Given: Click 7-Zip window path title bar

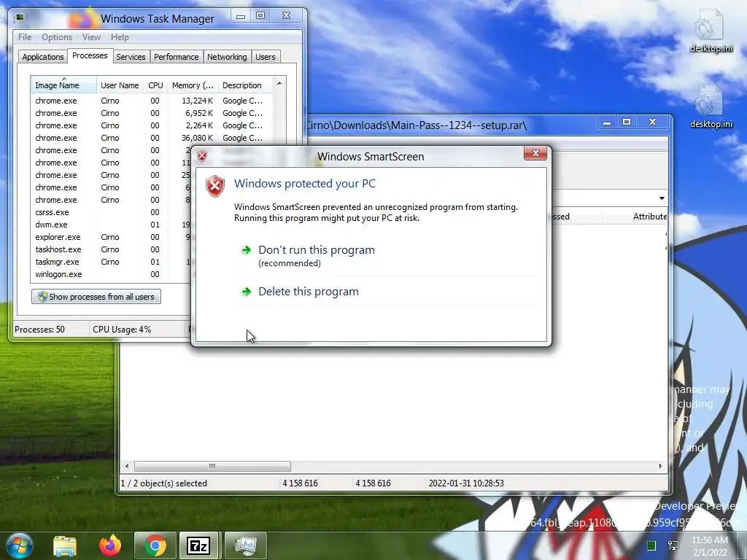Looking at the screenshot, I should (x=417, y=125).
